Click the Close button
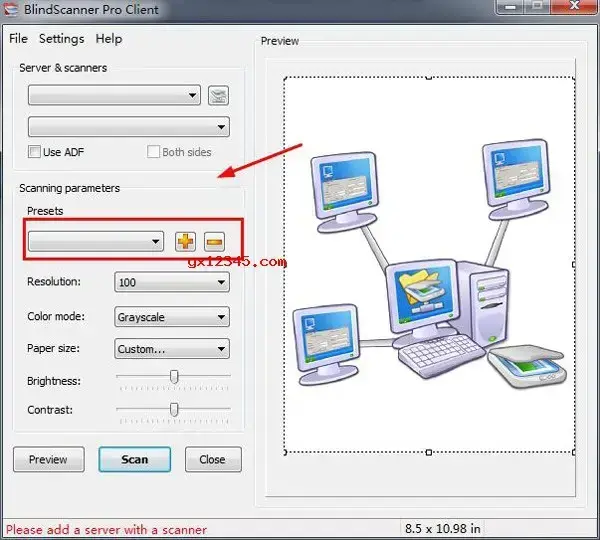Viewport: 600px width, 540px height. (213, 459)
